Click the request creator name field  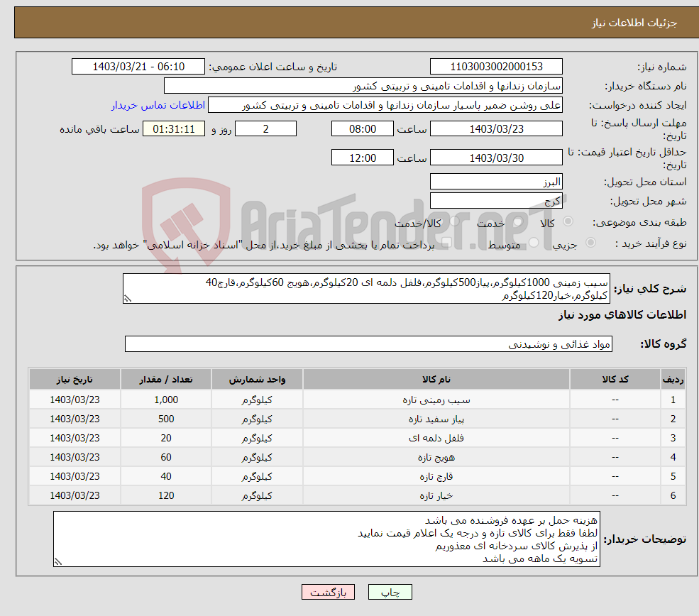(x=385, y=105)
